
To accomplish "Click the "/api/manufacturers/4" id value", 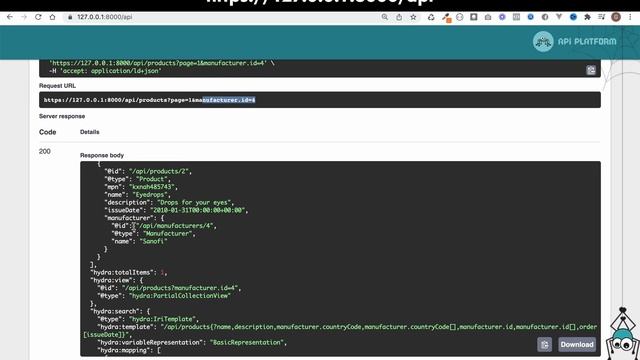I will click(175, 226).
